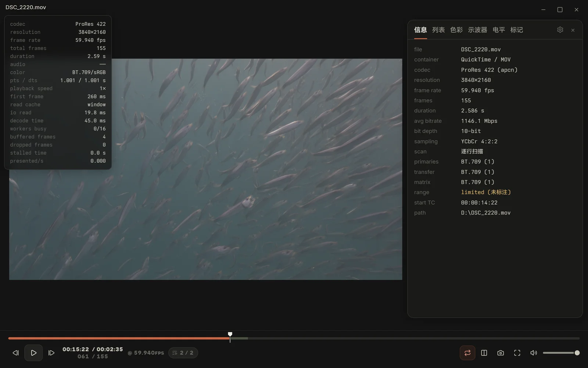Click the container value QuickTime / MOV
588x368 pixels.
(486, 60)
